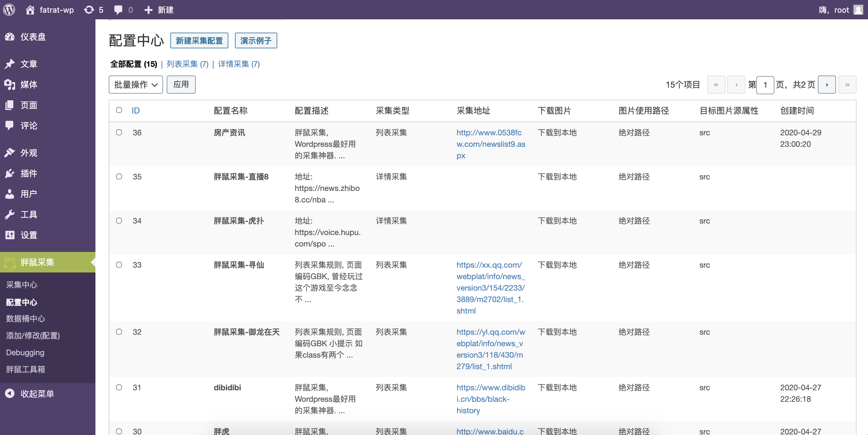Check the row with ID 30

coord(119,431)
